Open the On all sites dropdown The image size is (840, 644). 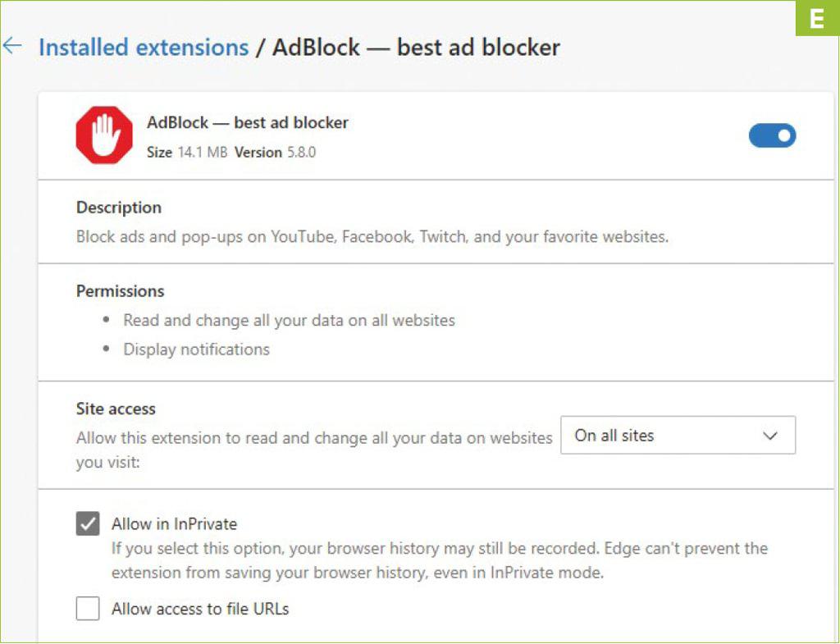pos(678,435)
